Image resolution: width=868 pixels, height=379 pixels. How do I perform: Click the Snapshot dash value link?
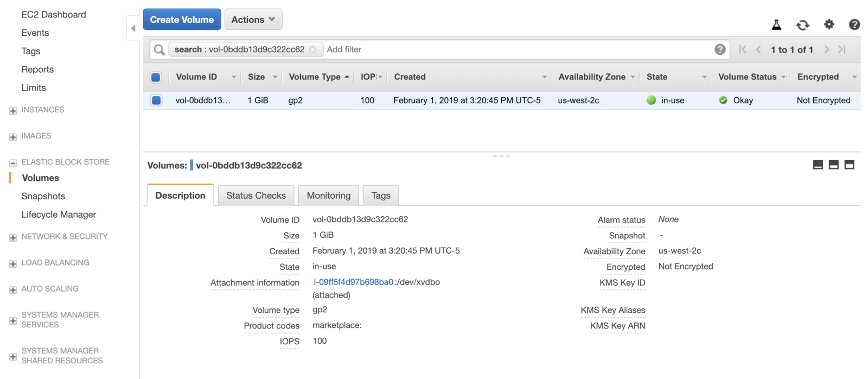(x=661, y=235)
